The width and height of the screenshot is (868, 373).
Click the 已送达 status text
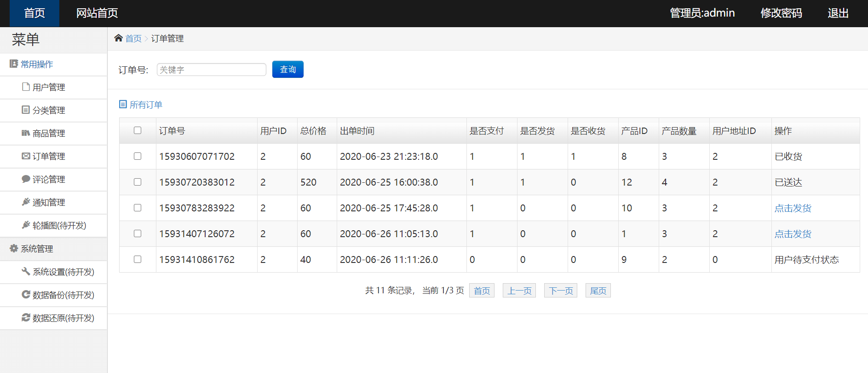pos(788,182)
